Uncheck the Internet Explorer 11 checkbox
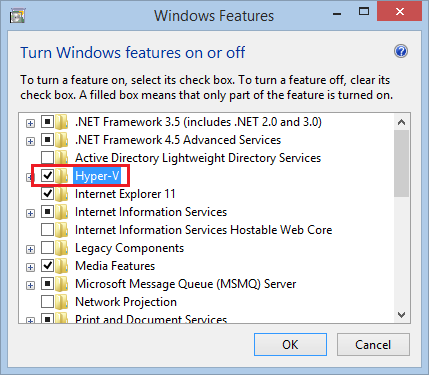This screenshot has height=375, width=429. pyautogui.click(x=47, y=193)
